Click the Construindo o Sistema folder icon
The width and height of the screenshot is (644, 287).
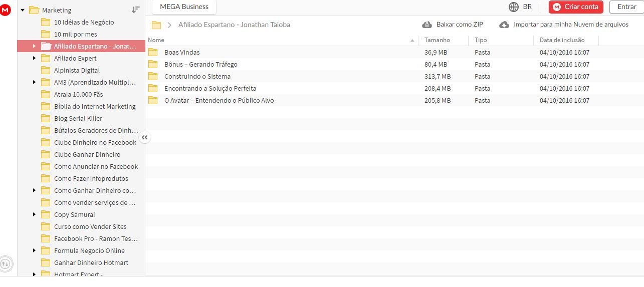point(153,76)
